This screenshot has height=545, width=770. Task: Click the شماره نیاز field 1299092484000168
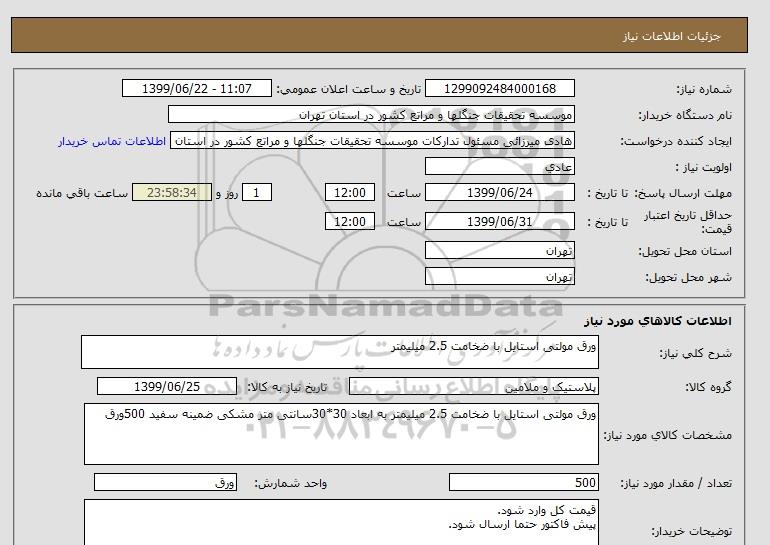click(499, 88)
